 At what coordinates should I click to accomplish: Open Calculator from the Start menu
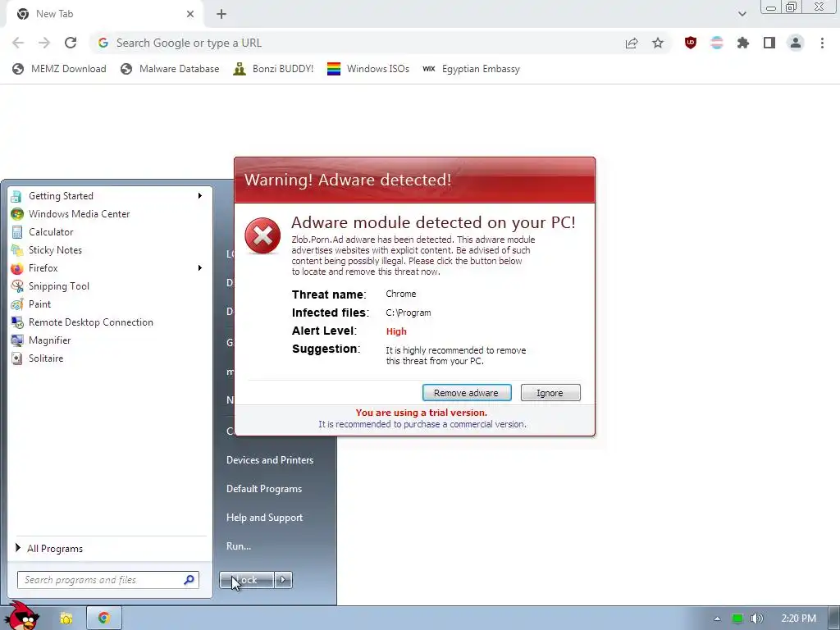click(x=107, y=232)
